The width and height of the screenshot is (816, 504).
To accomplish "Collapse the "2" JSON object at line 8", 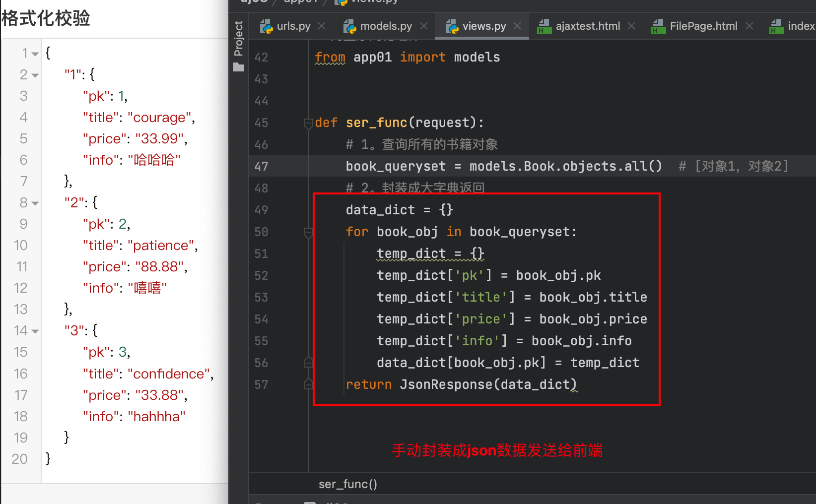I will tap(35, 203).
